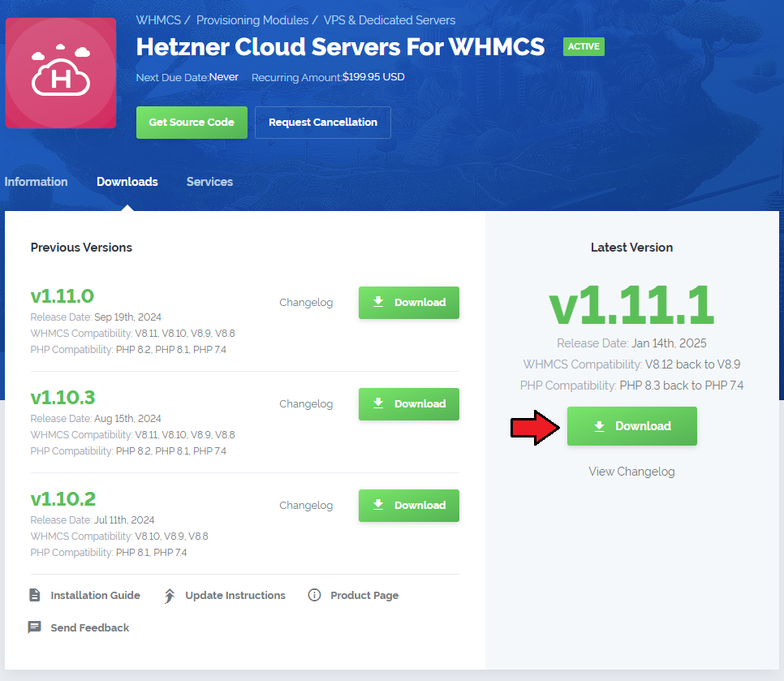Screen dimensions: 784x681
Task: Click the Next Due Date Never value
Action: pos(223,77)
